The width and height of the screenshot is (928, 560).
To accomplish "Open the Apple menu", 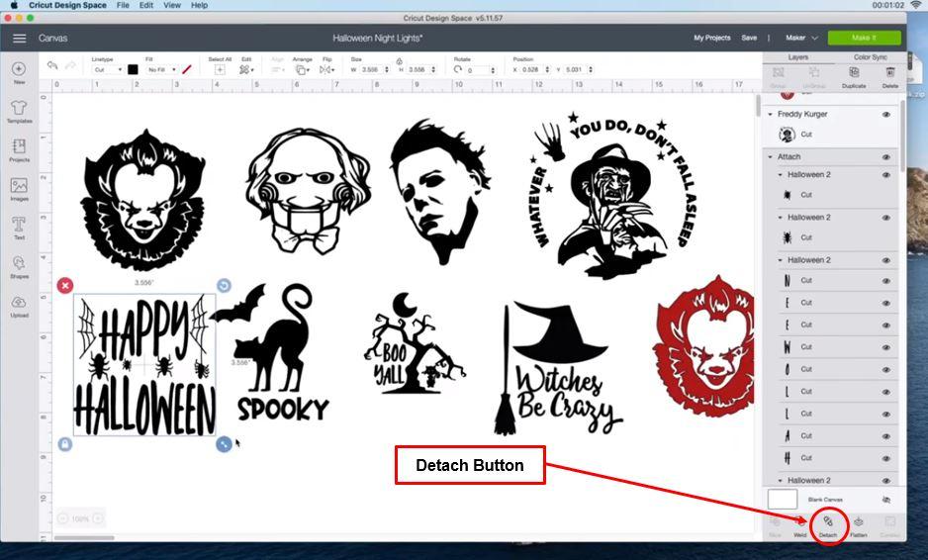I will pos(14,5).
